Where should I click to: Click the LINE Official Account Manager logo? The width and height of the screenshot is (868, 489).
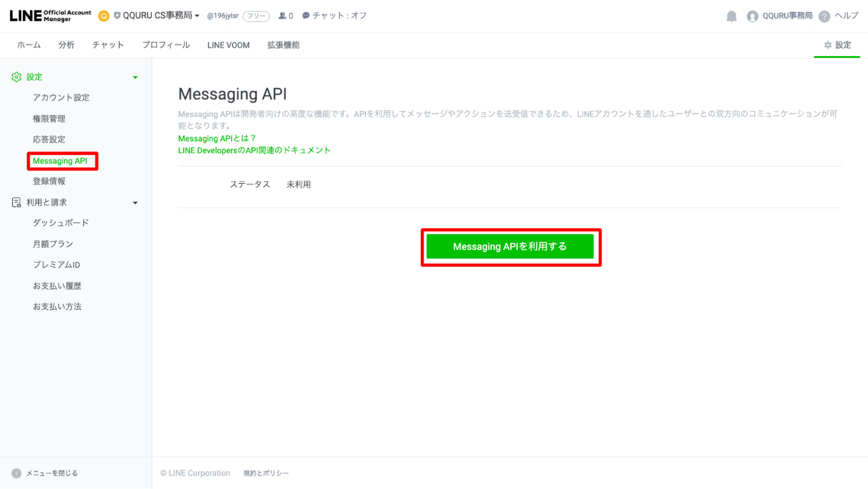click(x=50, y=16)
